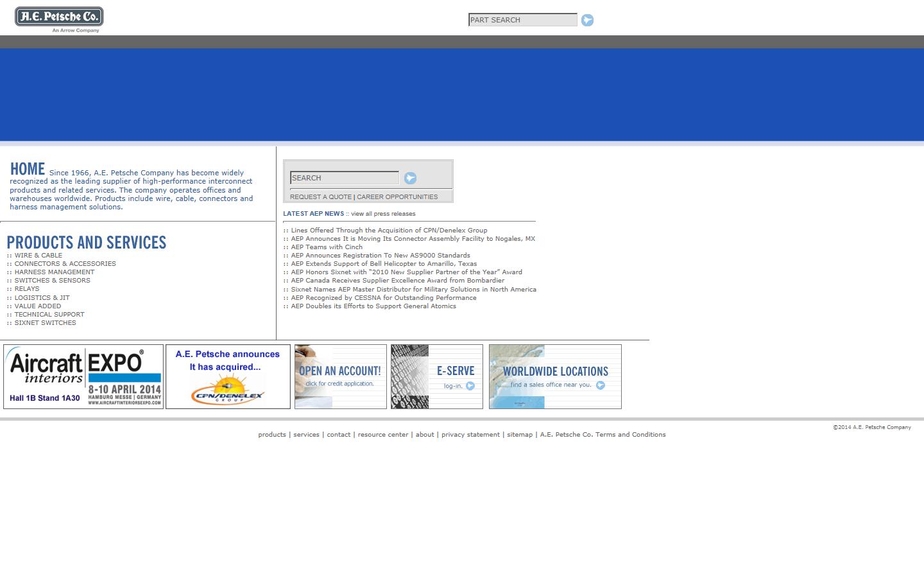Open the CPN/Denelex acquisition banner
The image size is (924, 578).
tap(228, 376)
